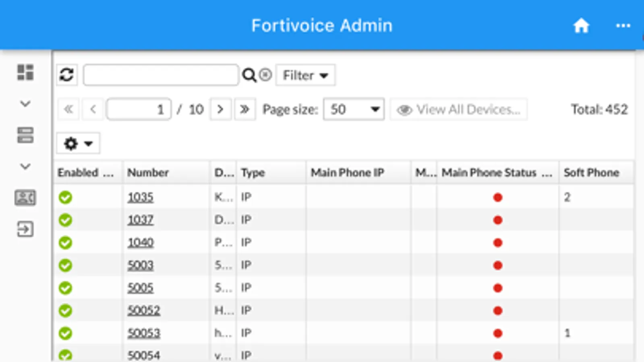The width and height of the screenshot is (644, 362).
Task: Click red status dot for extension 1040
Action: [498, 243]
